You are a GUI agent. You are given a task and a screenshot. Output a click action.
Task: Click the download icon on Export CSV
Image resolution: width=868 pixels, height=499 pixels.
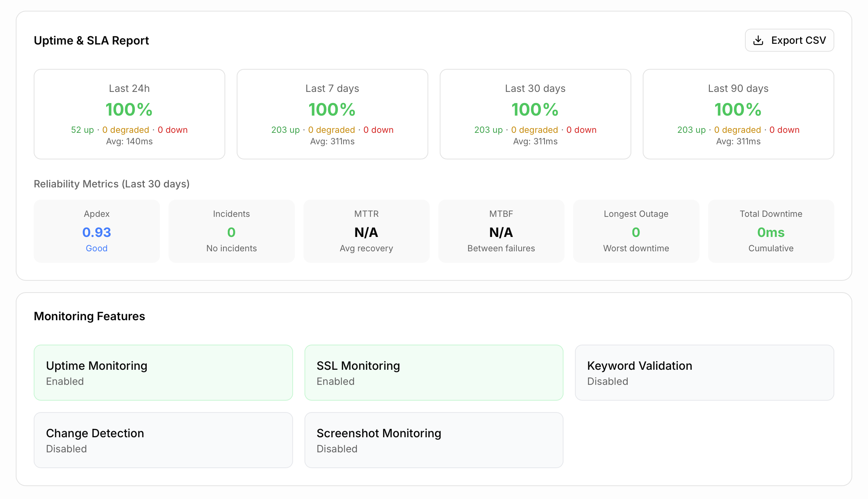(x=759, y=40)
